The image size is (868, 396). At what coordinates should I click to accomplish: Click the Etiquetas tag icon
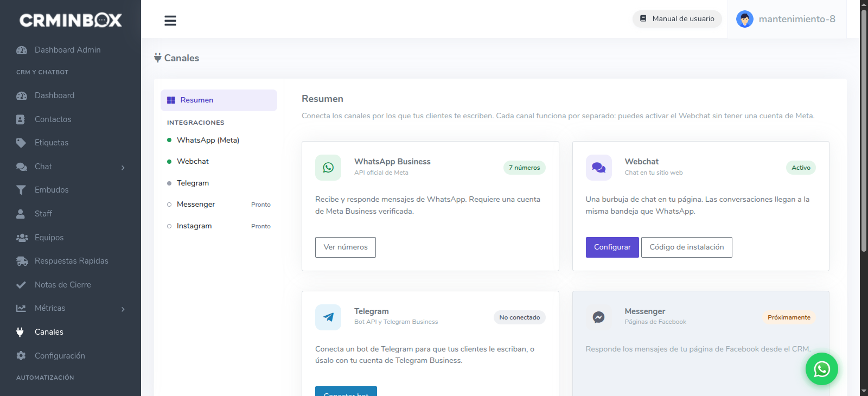coord(21,143)
